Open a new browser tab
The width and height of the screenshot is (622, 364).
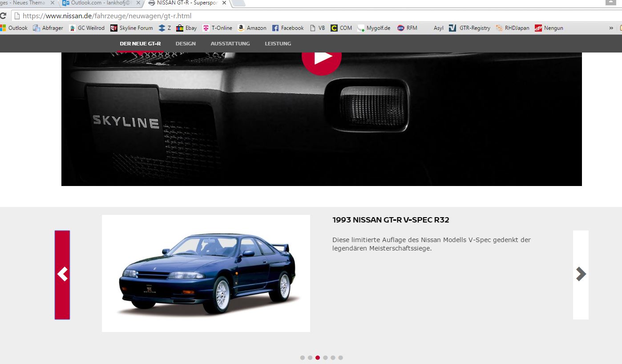(238, 3)
